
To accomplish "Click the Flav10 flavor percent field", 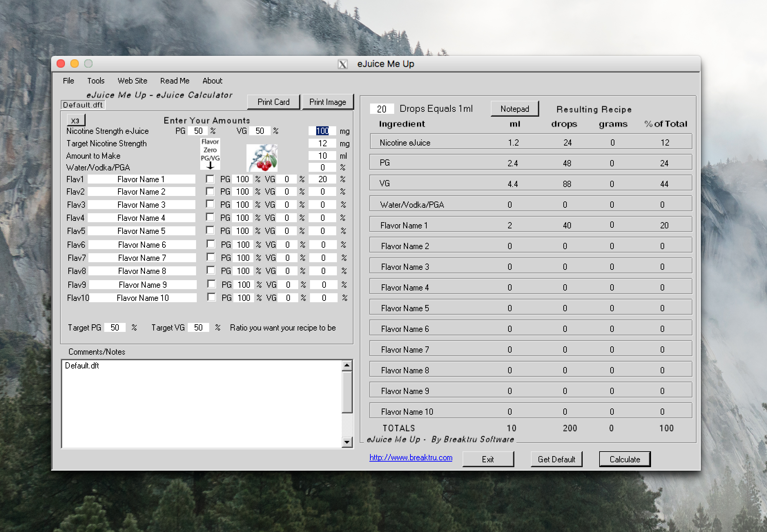I will pyautogui.click(x=324, y=298).
